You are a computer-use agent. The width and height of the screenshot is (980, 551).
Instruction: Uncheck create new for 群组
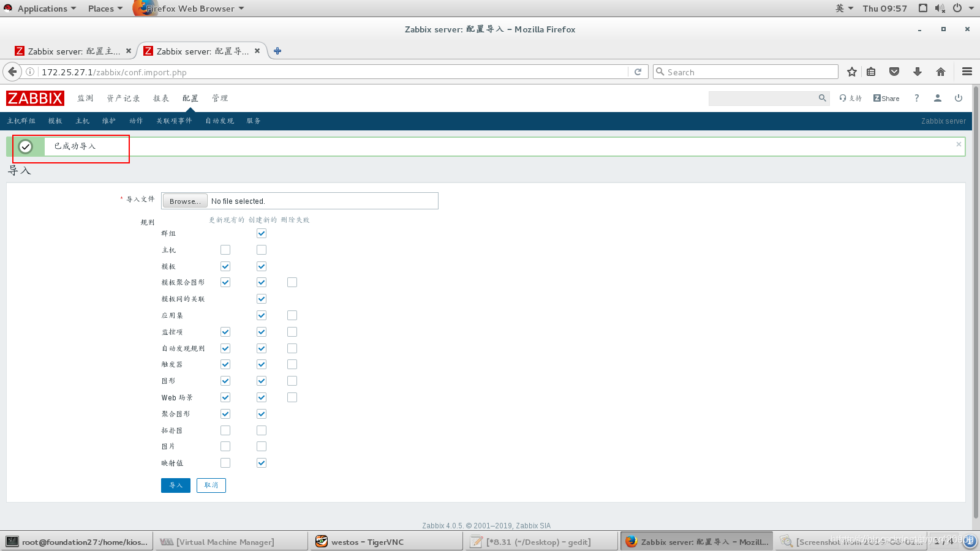(x=262, y=233)
